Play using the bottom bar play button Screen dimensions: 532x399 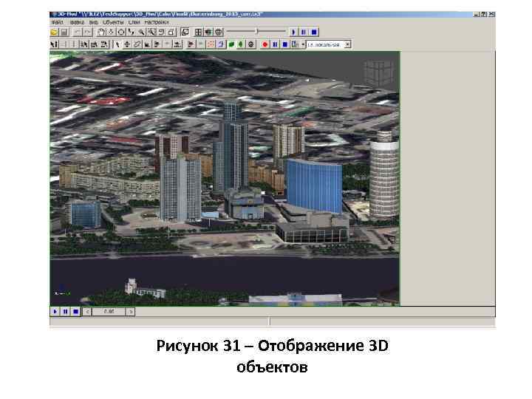tap(55, 312)
